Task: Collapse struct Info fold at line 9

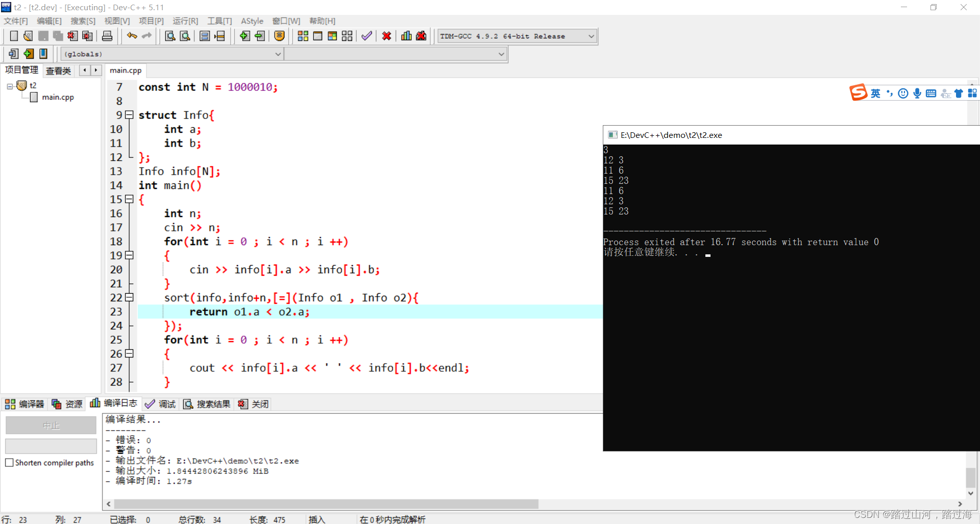Action: coord(129,115)
